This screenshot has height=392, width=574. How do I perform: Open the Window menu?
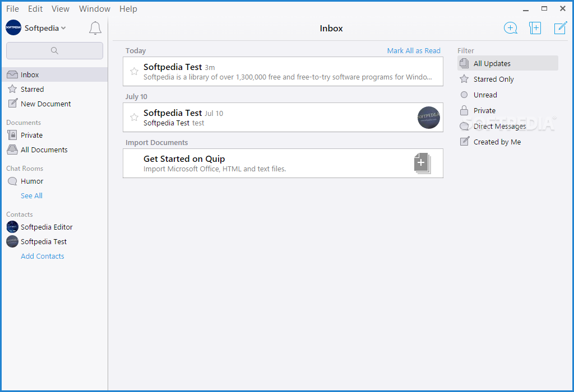point(94,9)
